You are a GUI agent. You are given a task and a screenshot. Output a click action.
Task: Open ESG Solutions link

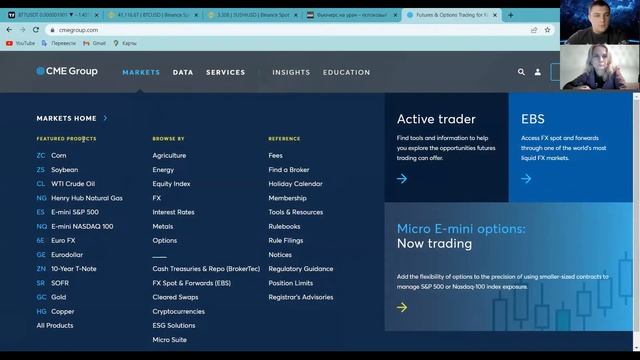174,326
